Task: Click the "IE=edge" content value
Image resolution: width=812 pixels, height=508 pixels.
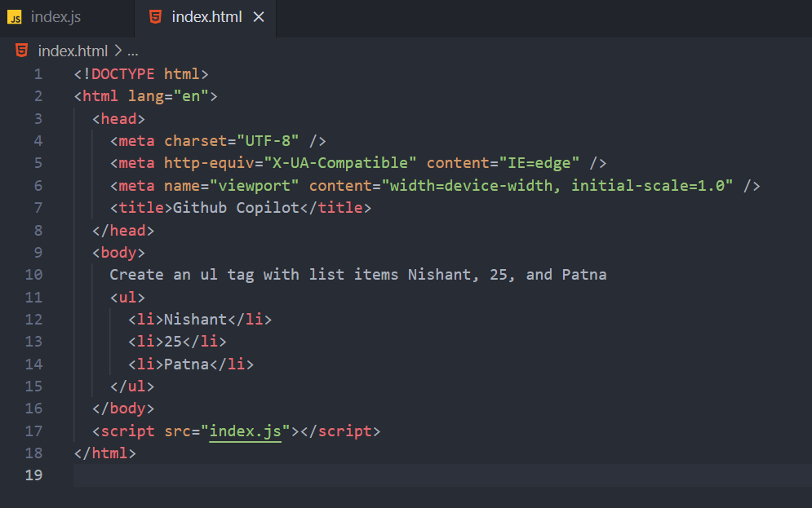Action: click(x=539, y=163)
